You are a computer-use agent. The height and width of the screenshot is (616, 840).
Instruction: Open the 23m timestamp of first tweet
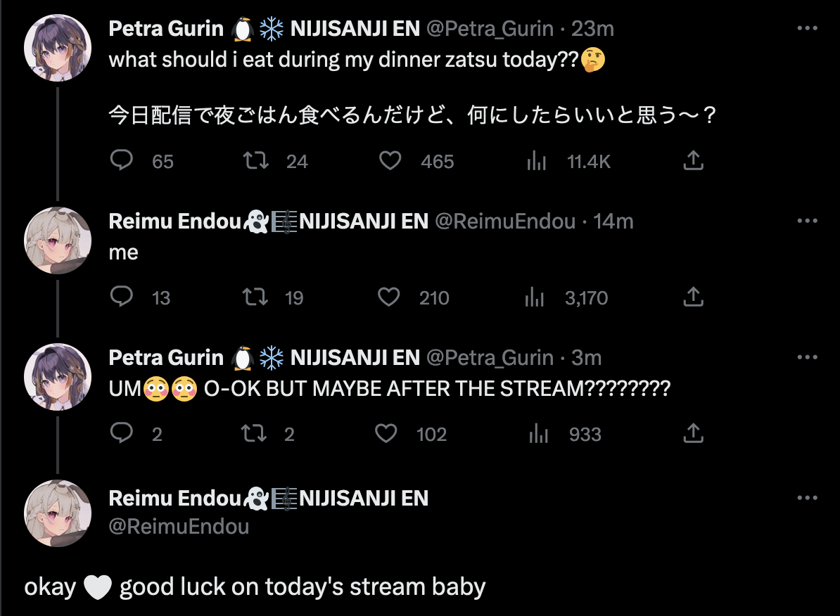click(x=592, y=28)
